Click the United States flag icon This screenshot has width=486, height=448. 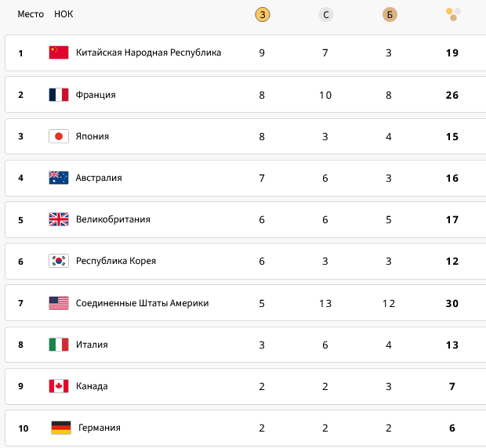(x=59, y=303)
